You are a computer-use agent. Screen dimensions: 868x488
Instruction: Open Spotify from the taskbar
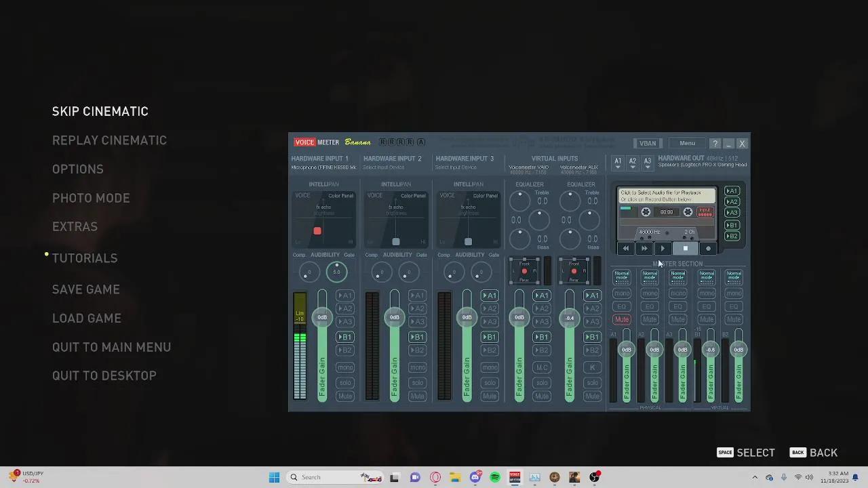pyautogui.click(x=495, y=477)
